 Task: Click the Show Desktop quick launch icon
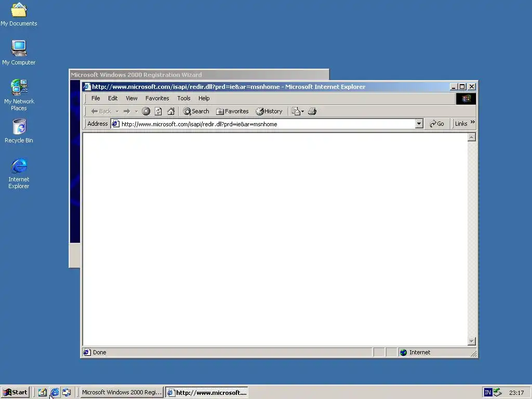coord(43,393)
